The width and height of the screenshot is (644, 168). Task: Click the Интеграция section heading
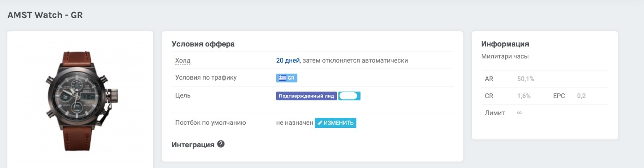click(193, 145)
